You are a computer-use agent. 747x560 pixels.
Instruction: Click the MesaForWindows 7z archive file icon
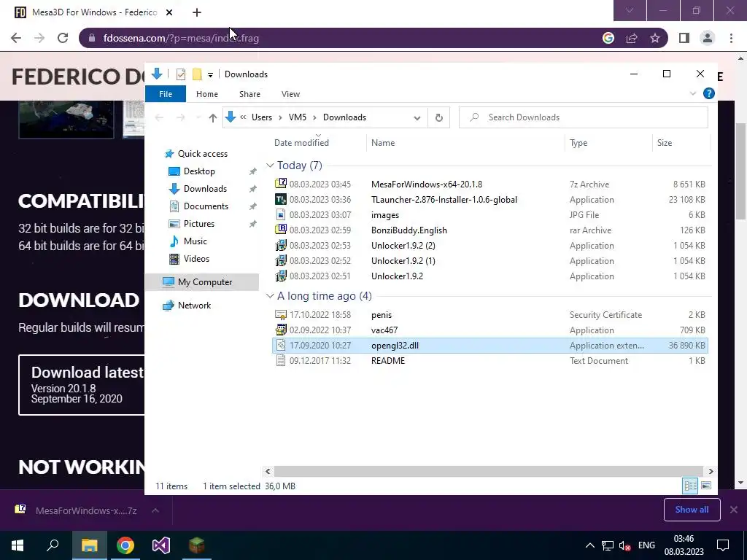[x=281, y=184]
